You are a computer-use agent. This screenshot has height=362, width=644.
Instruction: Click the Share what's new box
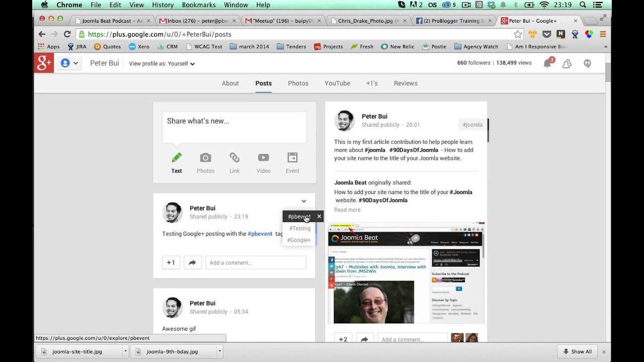234,127
